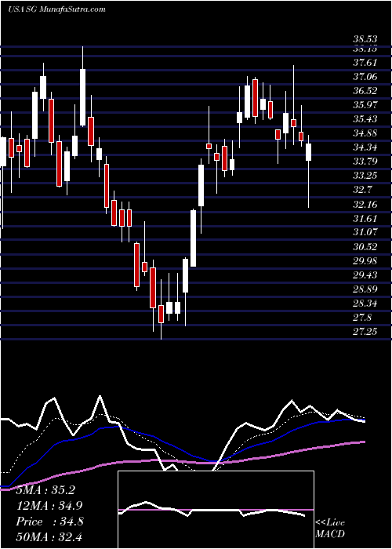Click the 34.88 price axis label
The image size is (392, 549).
click(x=365, y=133)
